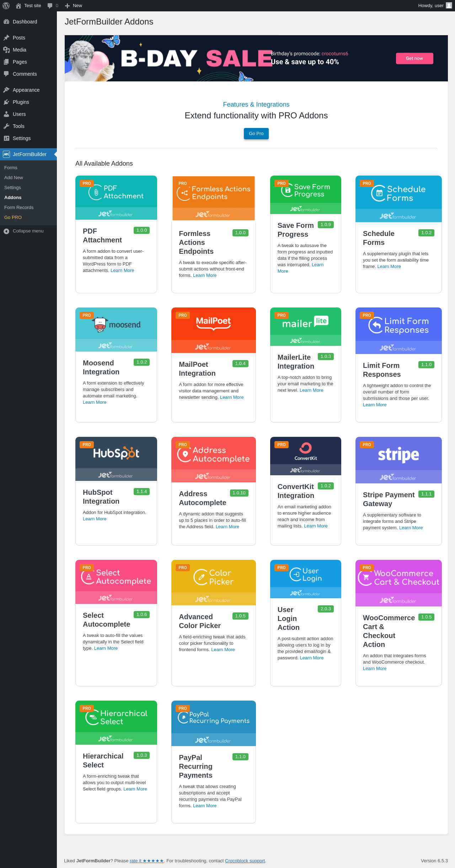The image size is (455, 868).
Task: Click the Posts pin icon
Action: 6,38
